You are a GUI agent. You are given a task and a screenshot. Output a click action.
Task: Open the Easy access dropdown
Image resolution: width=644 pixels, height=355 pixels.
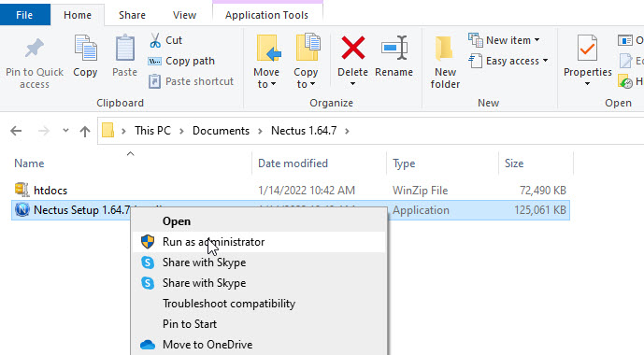click(x=508, y=61)
